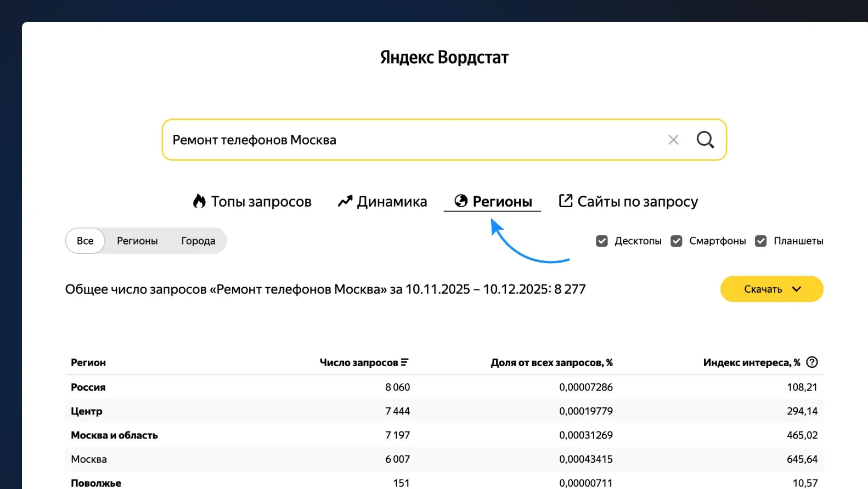Viewport: 868px width, 489px height.
Task: Click the 294,14 interest index value
Action: (x=802, y=411)
